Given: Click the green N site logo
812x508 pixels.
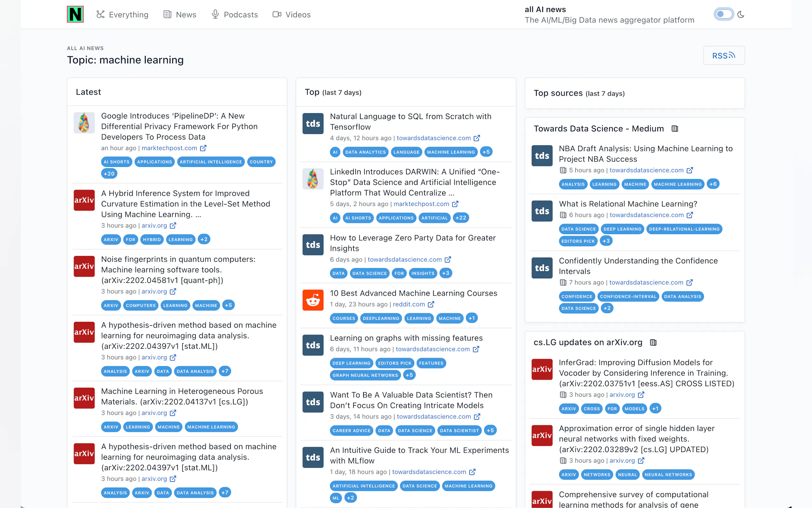Looking at the screenshot, I should tap(75, 14).
